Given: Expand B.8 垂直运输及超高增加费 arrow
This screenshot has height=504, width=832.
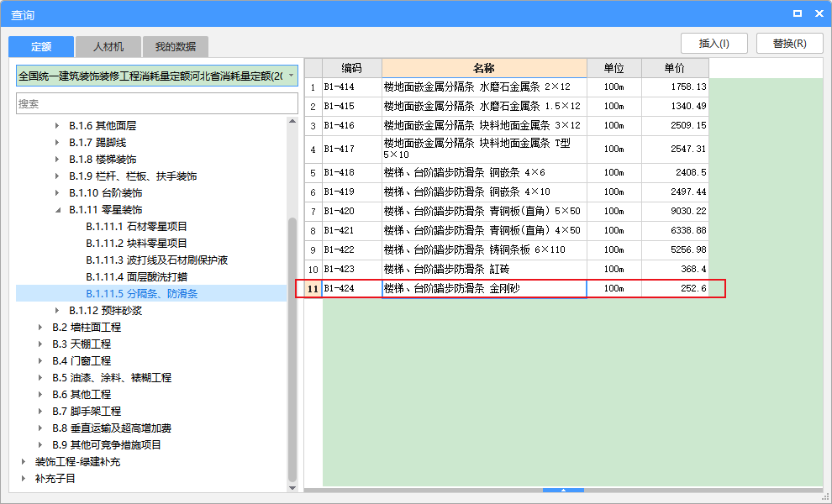Looking at the screenshot, I should coord(40,428).
